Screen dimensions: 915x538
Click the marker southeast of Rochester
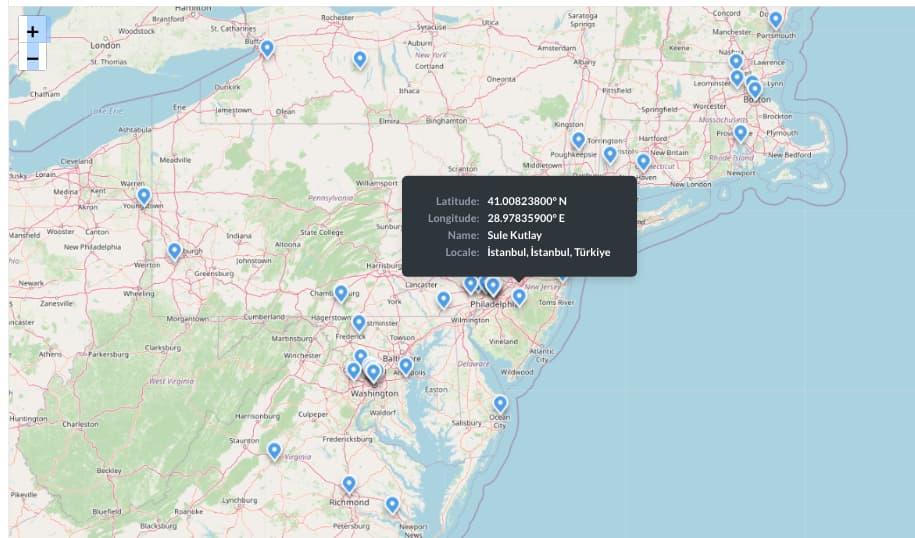pyautogui.click(x=360, y=60)
